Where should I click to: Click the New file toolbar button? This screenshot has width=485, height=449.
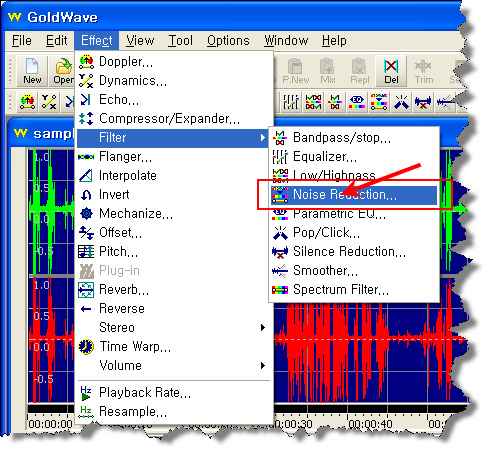(32, 71)
